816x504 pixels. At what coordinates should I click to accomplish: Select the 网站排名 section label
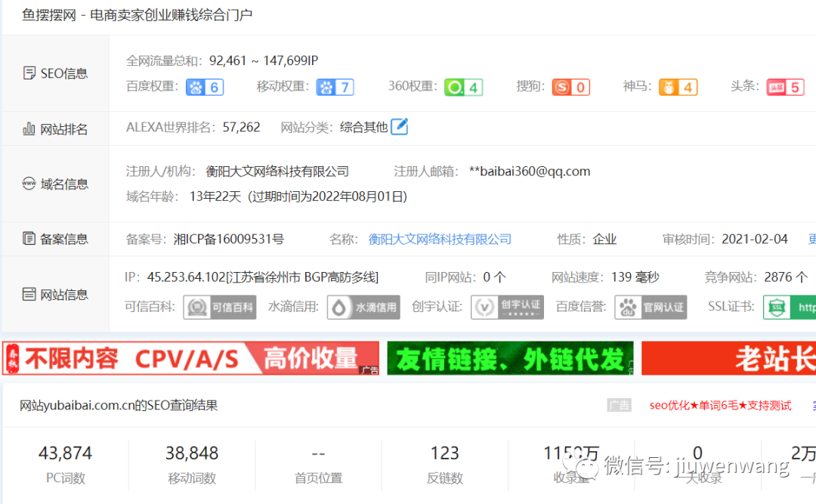pos(64,129)
